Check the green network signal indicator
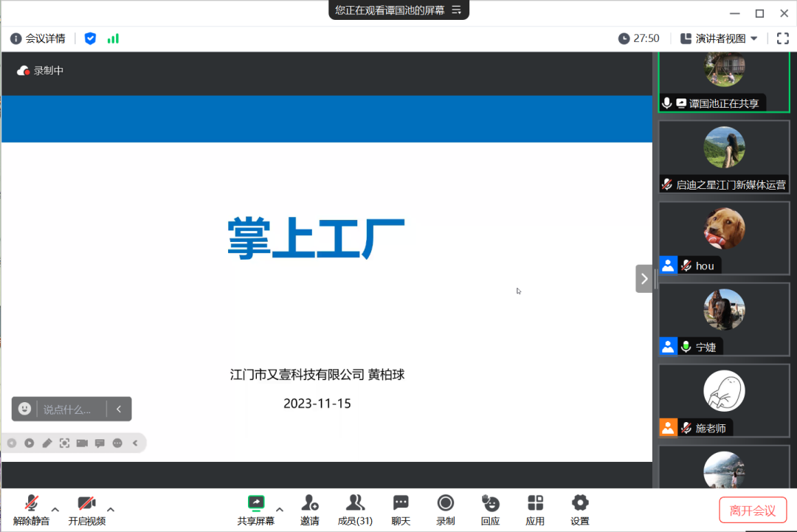 coord(111,38)
